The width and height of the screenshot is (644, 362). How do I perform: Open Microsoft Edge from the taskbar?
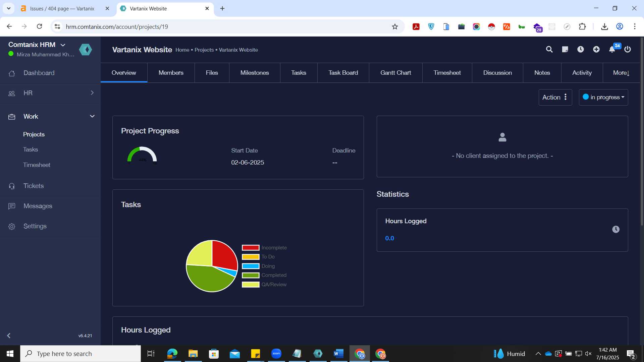click(x=172, y=354)
